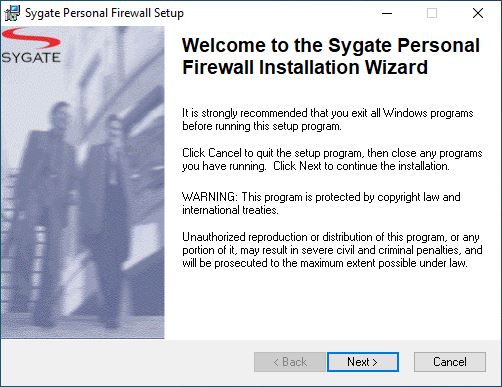
Task: Click the greyed-out maximize window button
Action: tap(432, 13)
